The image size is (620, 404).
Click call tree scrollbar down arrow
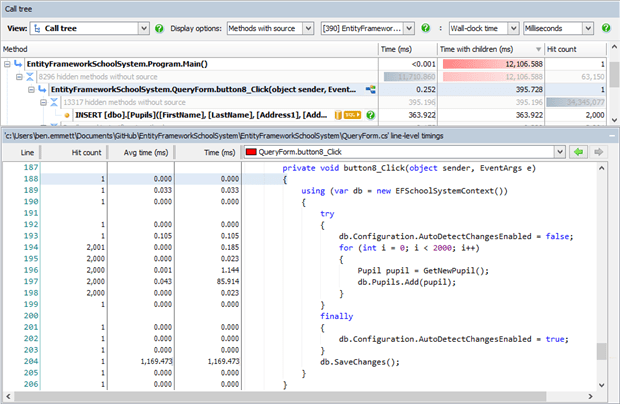pyautogui.click(x=614, y=120)
